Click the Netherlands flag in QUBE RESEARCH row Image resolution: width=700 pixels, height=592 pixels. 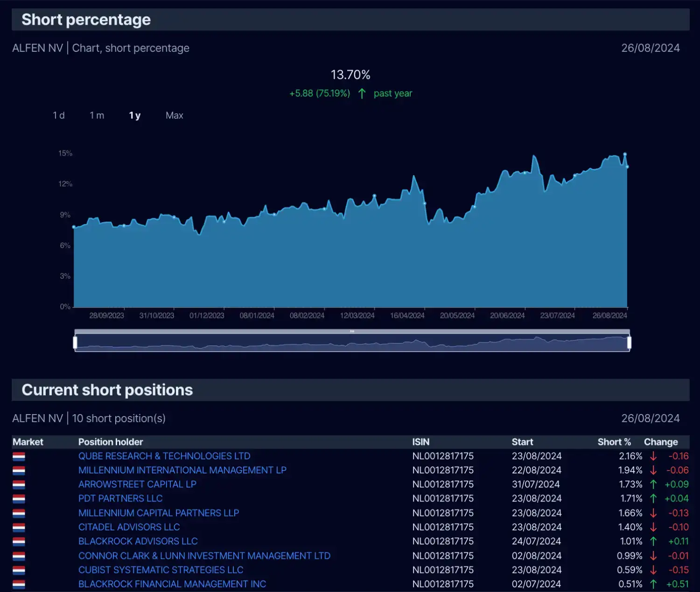pos(19,457)
